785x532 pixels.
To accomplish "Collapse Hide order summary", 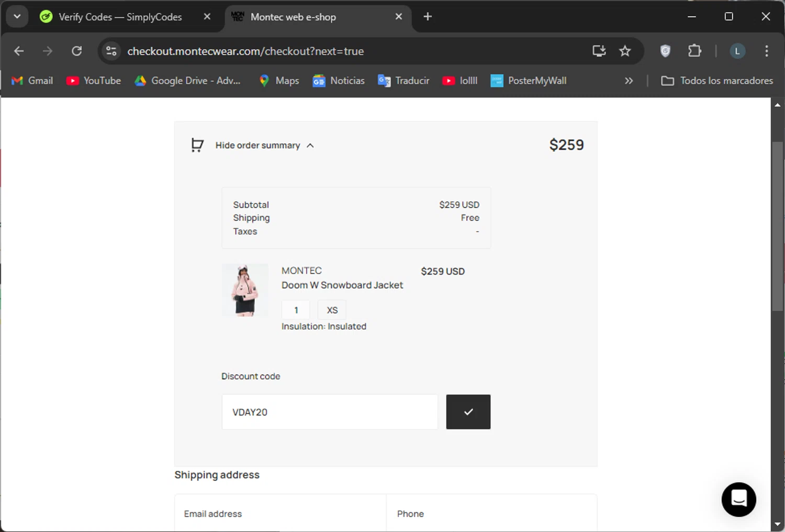I will [265, 145].
